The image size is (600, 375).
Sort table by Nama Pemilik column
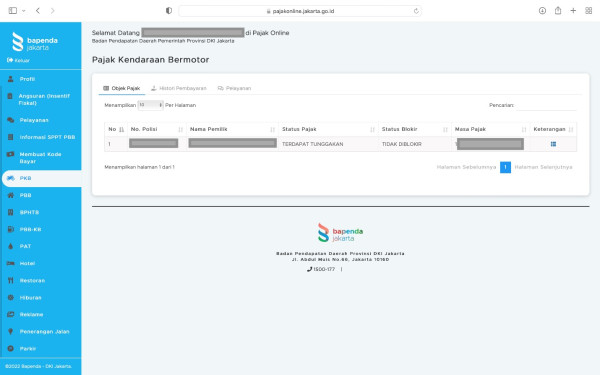[x=232, y=129]
